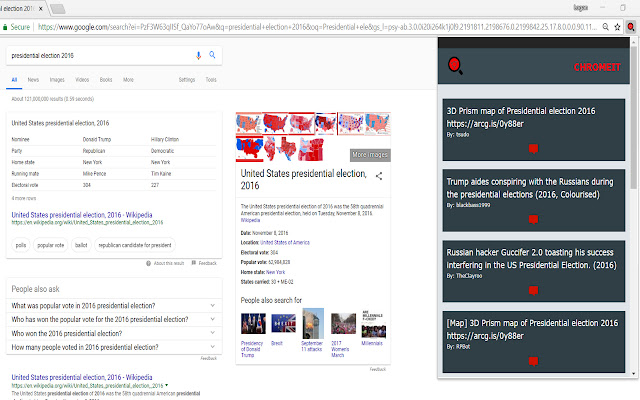
Task: Open comments for [Map] 3D Prism map post
Action: point(533,361)
